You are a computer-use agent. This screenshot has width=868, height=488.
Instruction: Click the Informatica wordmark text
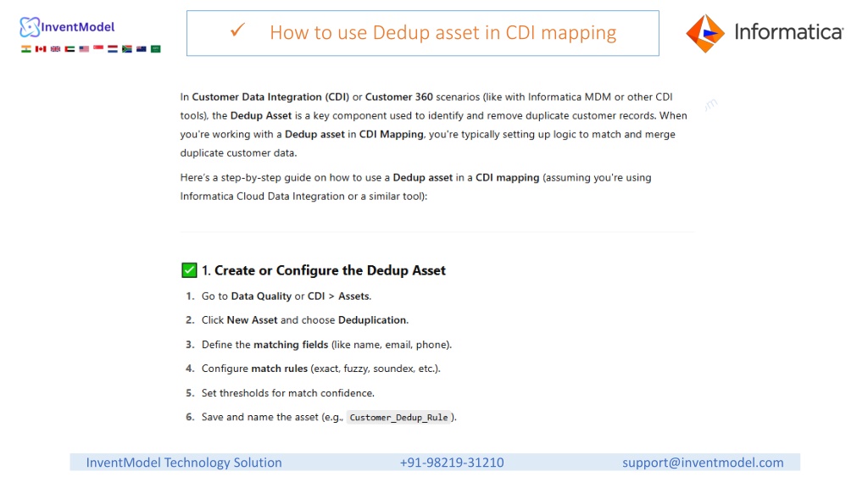tap(789, 32)
